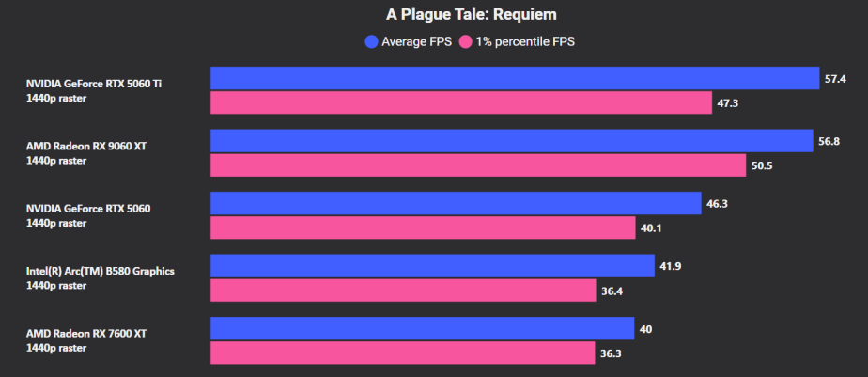Select the Arc B580 average FPS bar
The height and width of the screenshot is (377, 868).
[432, 266]
